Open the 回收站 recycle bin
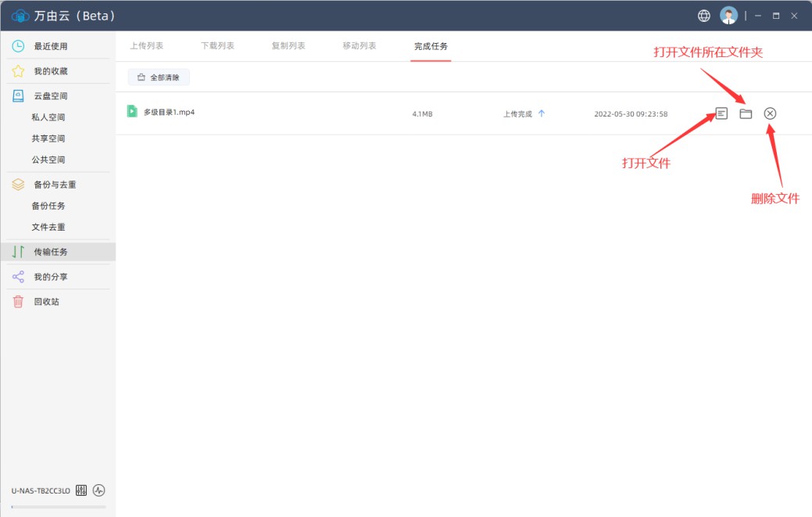Screen dimensions: 812x517 46,301
